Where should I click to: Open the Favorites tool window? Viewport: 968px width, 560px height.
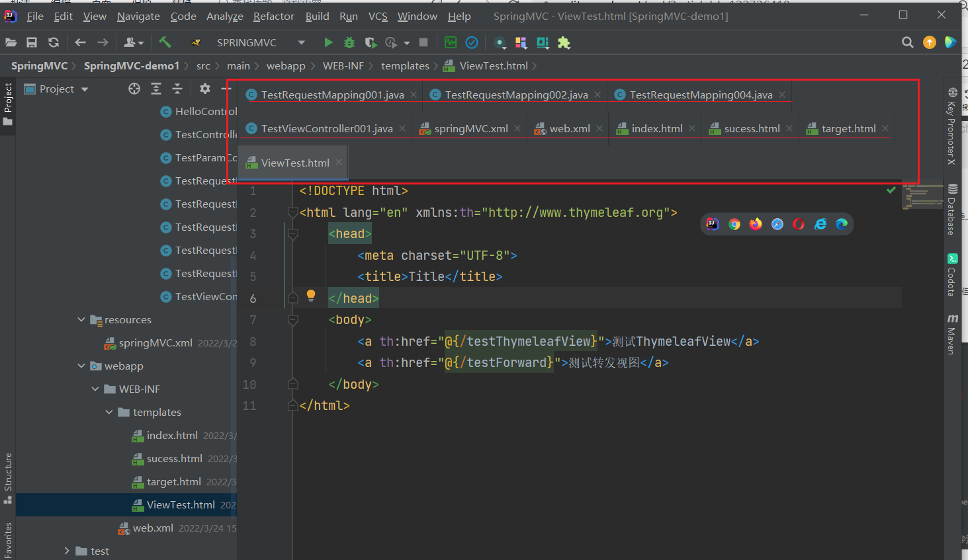pos(8,541)
